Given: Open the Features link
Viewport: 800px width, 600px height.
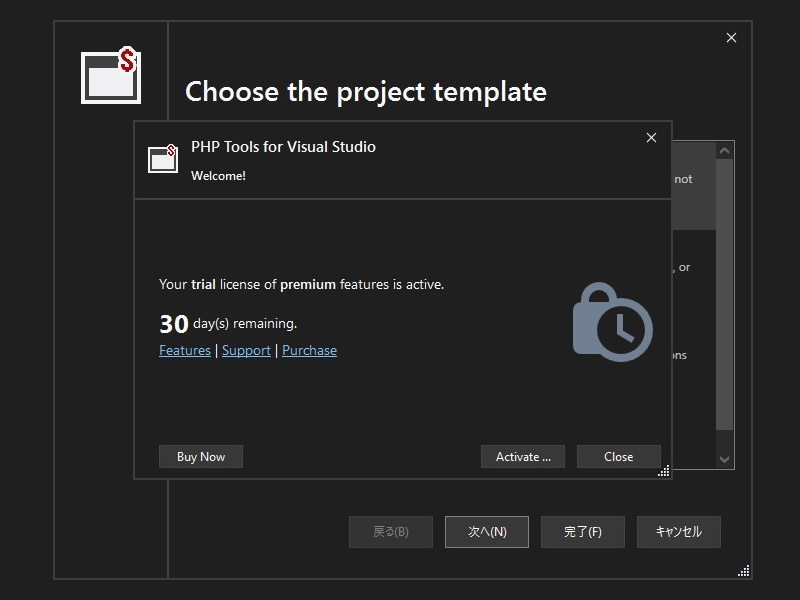Looking at the screenshot, I should pyautogui.click(x=185, y=350).
